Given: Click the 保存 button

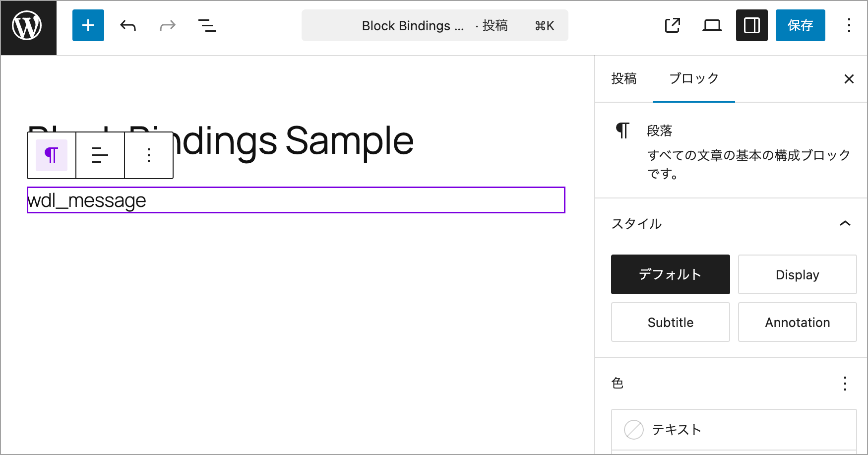Looking at the screenshot, I should click(x=801, y=25).
